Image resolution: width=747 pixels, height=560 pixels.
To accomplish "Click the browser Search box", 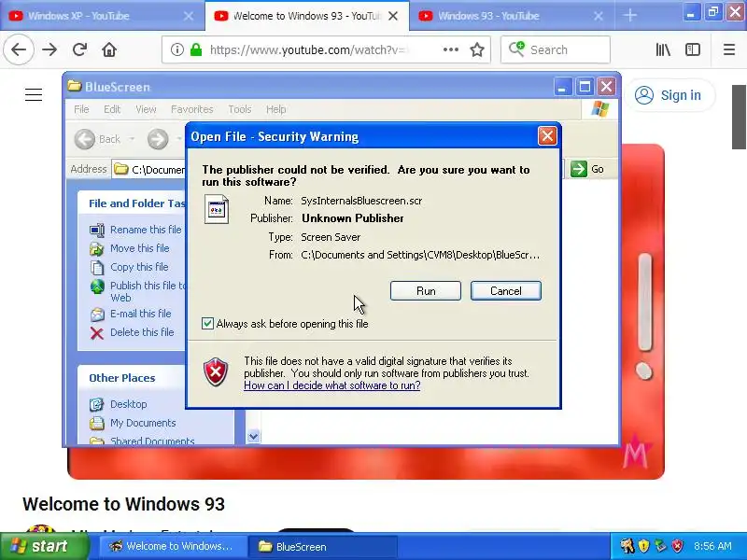I will point(556,49).
